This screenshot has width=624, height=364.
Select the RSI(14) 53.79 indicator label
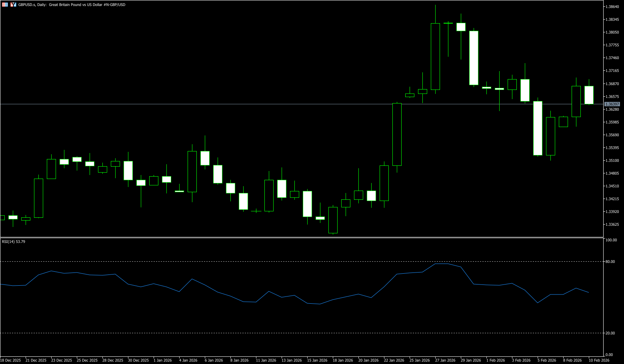click(x=14, y=242)
